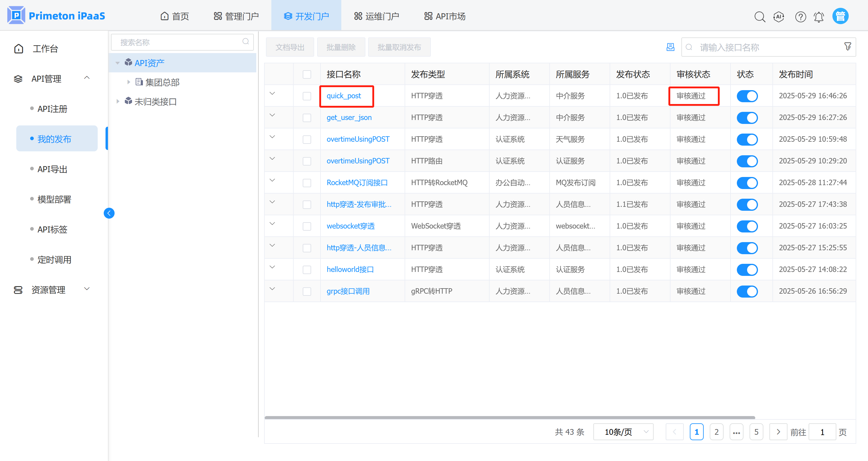Check the checkbox for get_user_json row
The height and width of the screenshot is (461, 868).
click(x=307, y=118)
